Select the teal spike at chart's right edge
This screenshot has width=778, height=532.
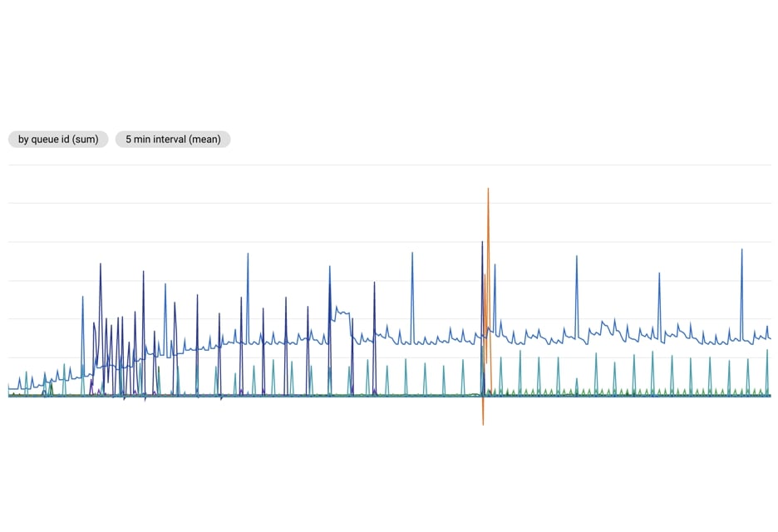click(x=766, y=352)
